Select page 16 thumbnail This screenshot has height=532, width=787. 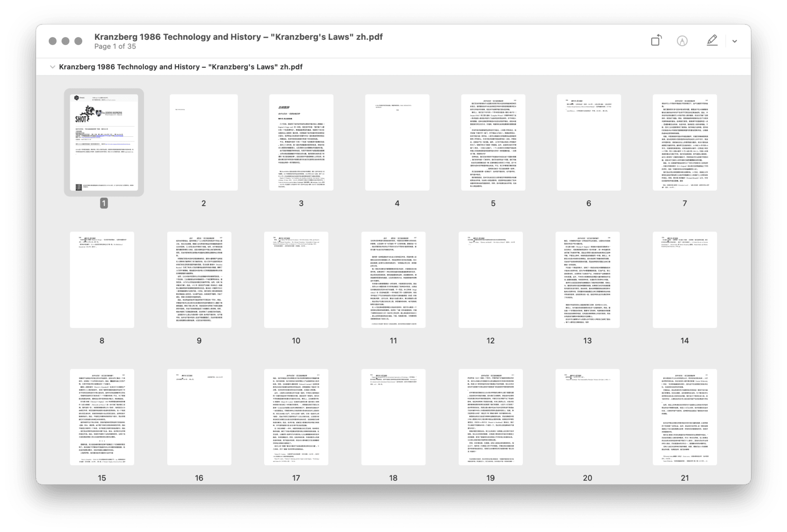[199, 417]
